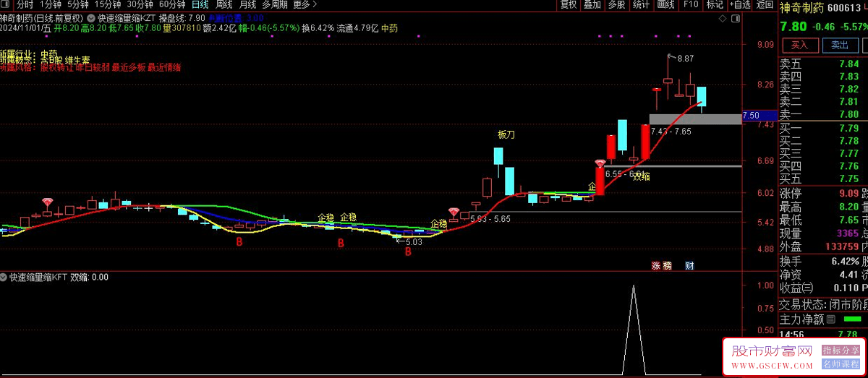Click the 榜 info marker at chart bottom

pos(667,265)
